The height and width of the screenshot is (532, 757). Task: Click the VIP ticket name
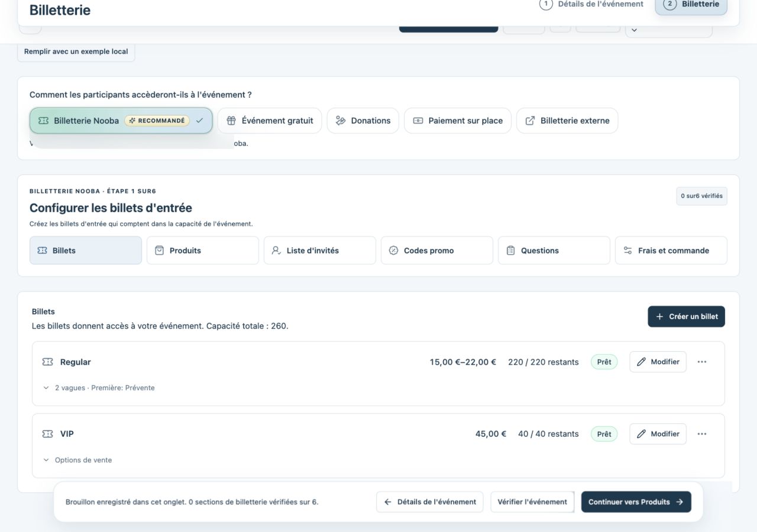pyautogui.click(x=67, y=434)
